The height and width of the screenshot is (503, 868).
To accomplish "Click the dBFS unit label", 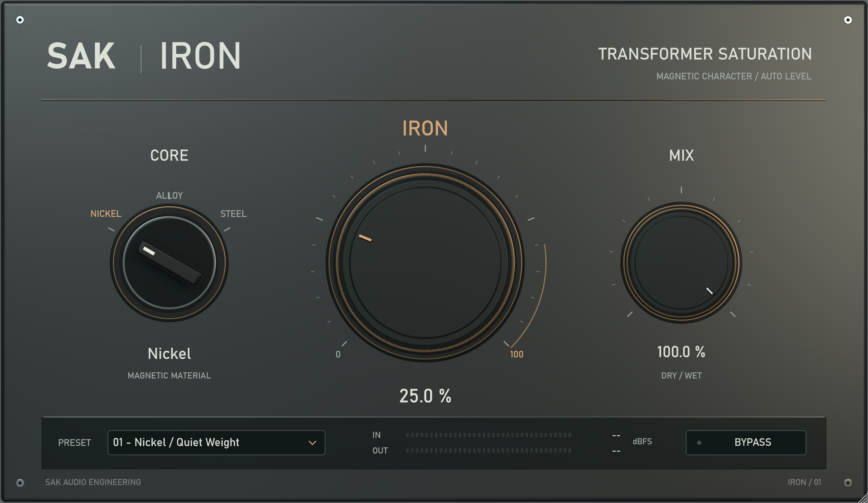I will pyautogui.click(x=642, y=441).
